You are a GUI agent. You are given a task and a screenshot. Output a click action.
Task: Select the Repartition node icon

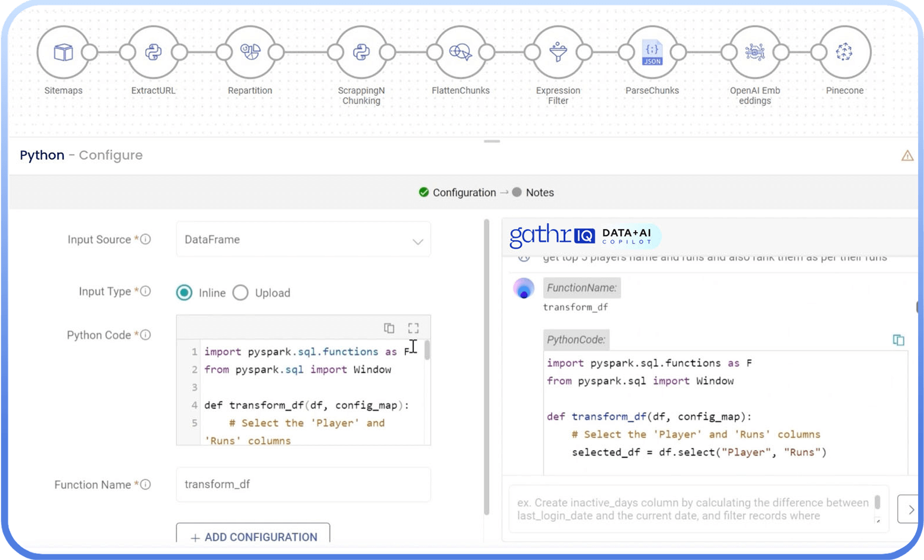[x=250, y=53]
